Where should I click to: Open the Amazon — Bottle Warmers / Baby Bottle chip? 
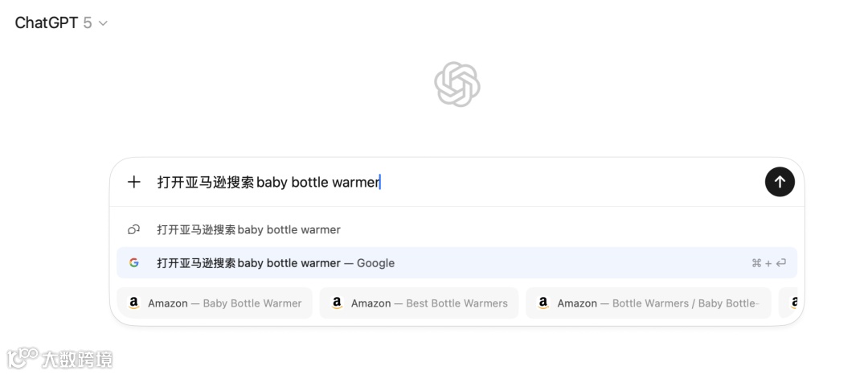649,303
